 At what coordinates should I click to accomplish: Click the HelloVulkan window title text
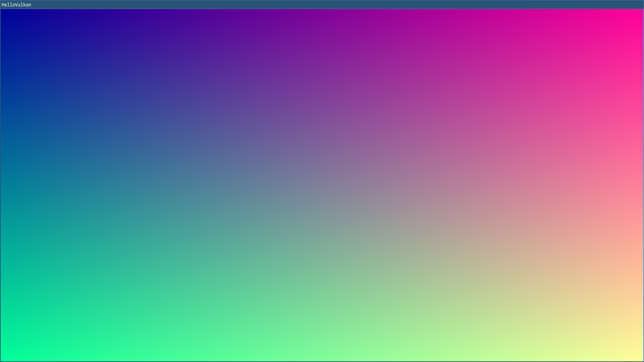pyautogui.click(x=16, y=5)
